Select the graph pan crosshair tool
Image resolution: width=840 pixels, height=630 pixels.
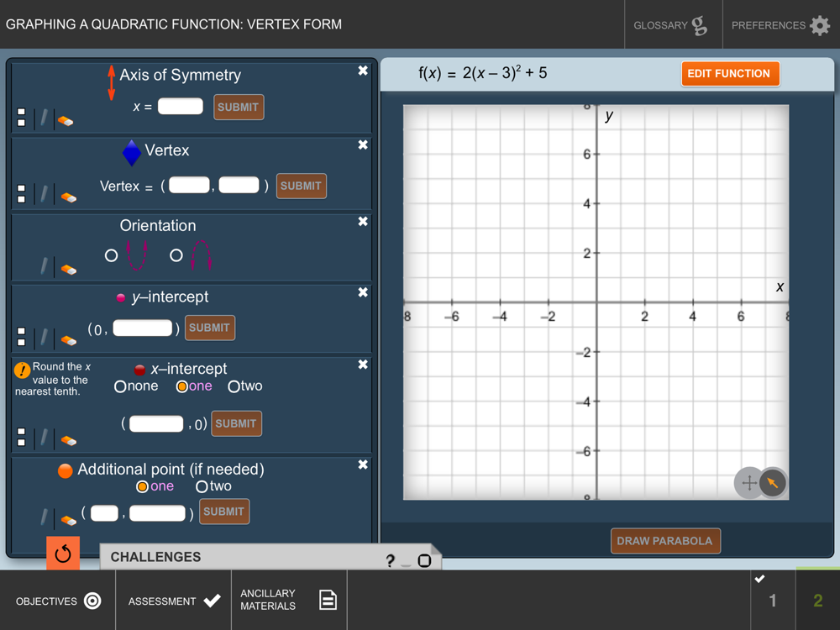(x=749, y=483)
